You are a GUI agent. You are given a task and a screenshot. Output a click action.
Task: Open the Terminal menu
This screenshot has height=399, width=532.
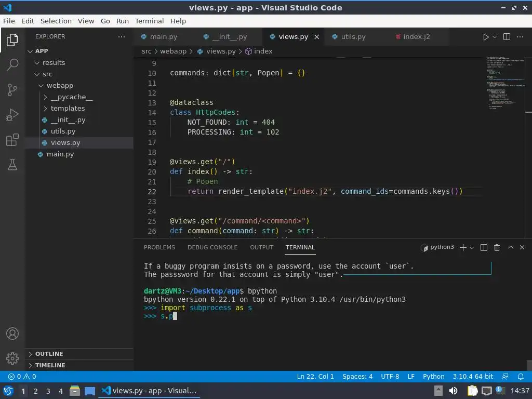(149, 21)
